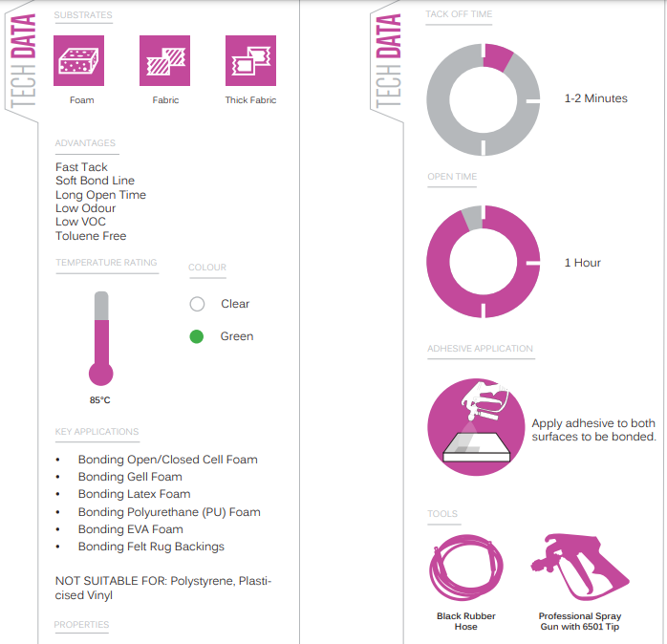
Task: Click the Black Rubber Hose icon
Action: click(466, 568)
